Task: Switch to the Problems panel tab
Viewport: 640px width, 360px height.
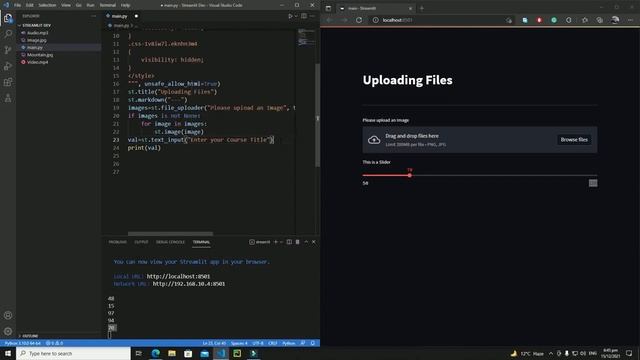Action: 118,242
